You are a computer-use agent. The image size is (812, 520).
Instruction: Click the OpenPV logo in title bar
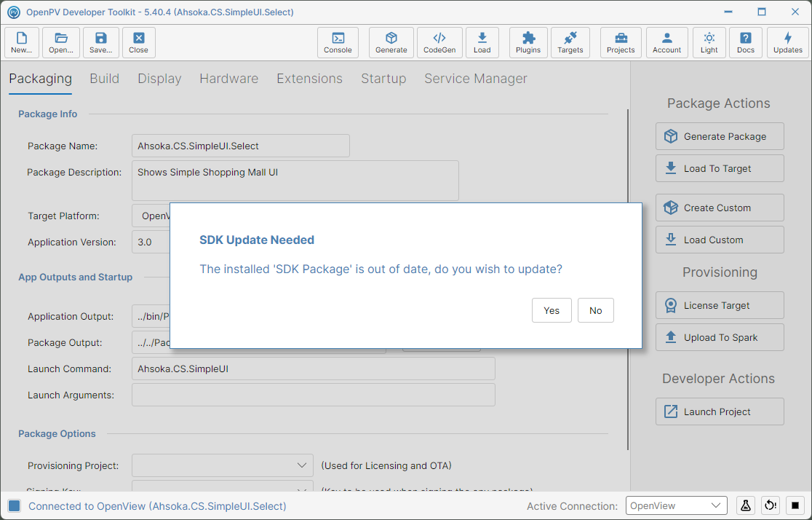click(14, 12)
